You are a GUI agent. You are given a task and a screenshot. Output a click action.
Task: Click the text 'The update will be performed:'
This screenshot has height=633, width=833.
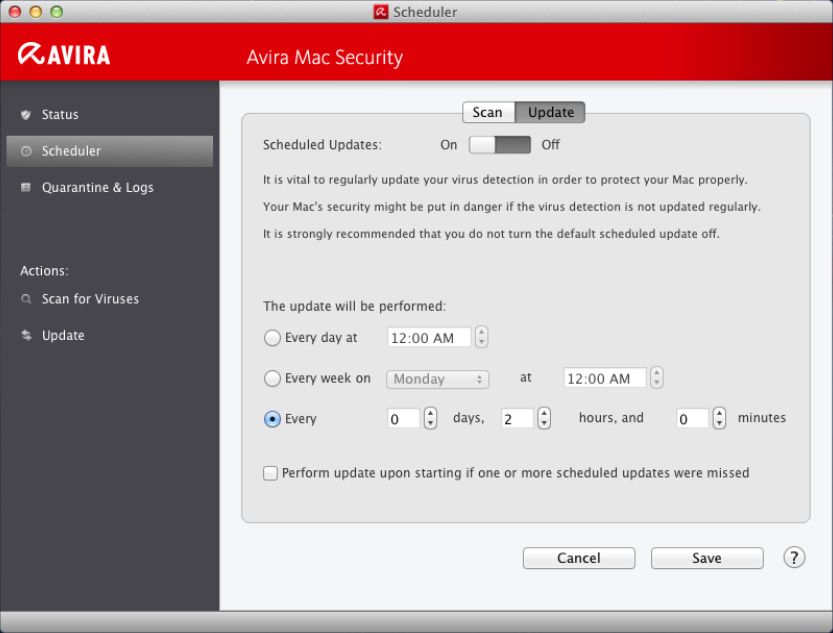pos(354,306)
